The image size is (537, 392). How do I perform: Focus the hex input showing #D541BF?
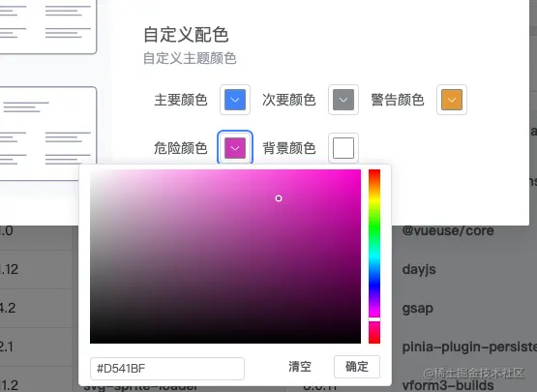click(167, 369)
